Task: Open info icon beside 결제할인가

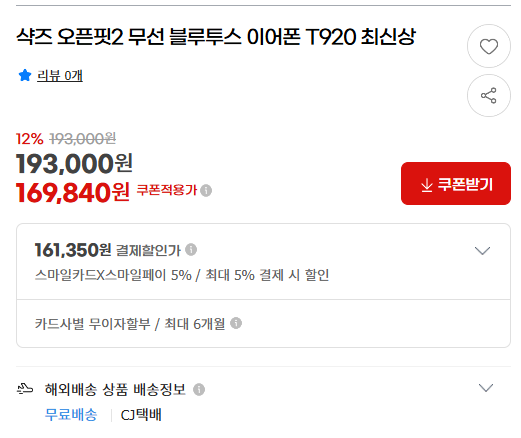Action: [191, 250]
